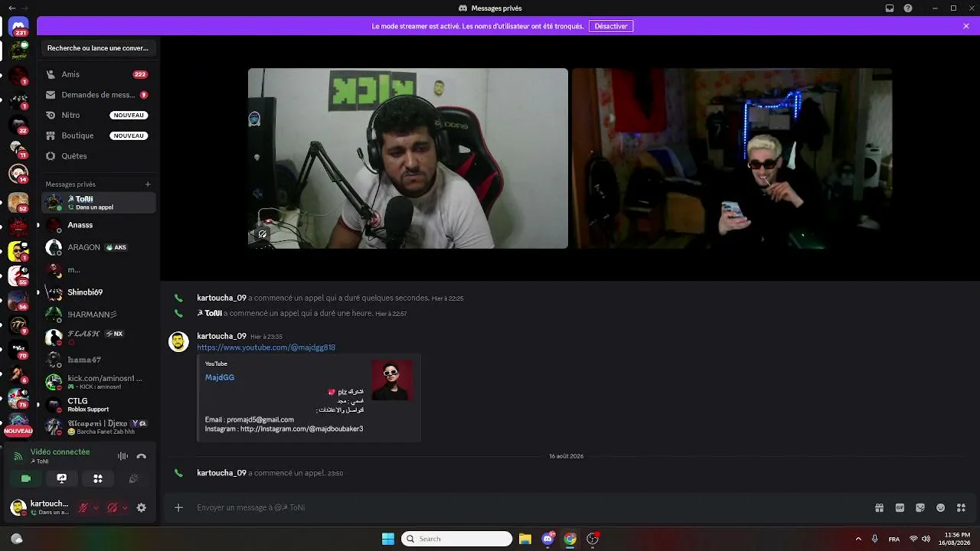The height and width of the screenshot is (551, 980).
Task: Open user settings gear
Action: click(141, 507)
